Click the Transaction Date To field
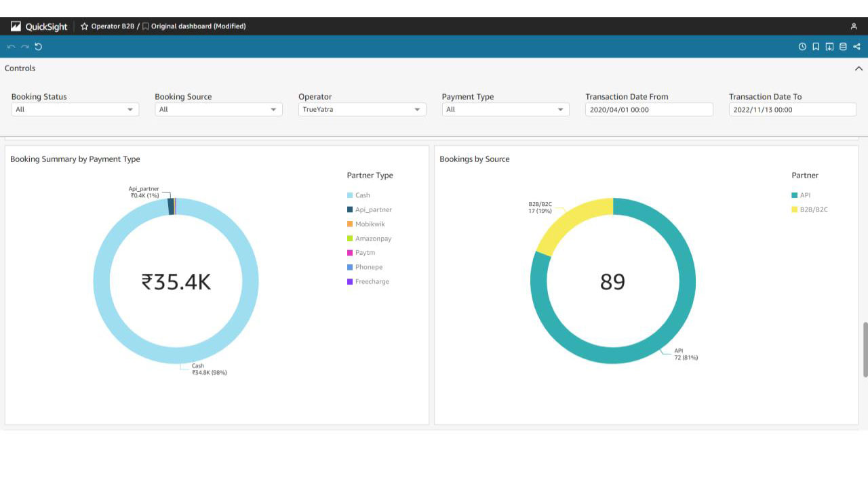 tap(792, 110)
